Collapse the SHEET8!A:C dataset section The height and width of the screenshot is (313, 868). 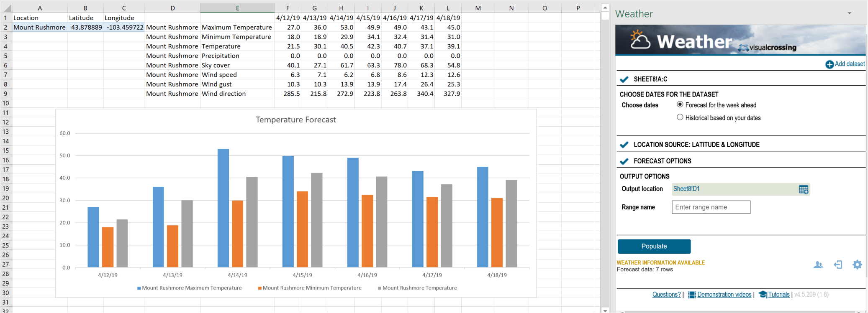650,79
